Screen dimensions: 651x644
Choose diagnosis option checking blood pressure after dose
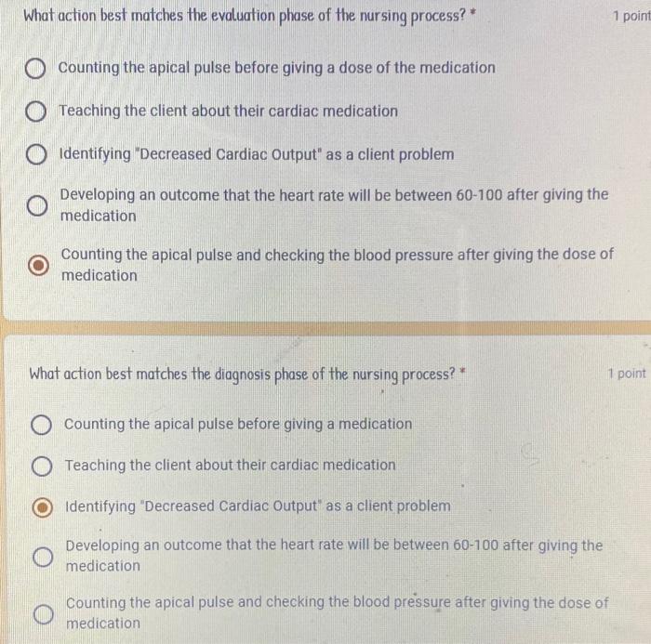coord(43,614)
